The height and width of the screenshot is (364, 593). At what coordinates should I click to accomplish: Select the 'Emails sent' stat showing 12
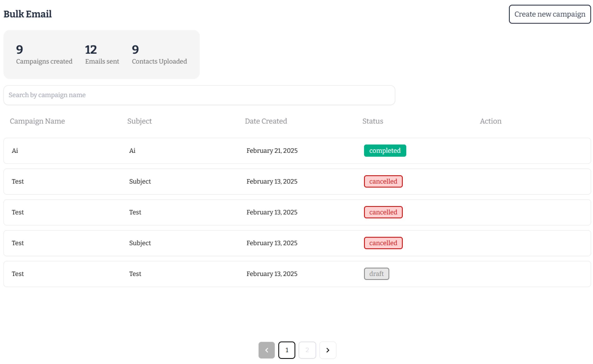(x=102, y=54)
